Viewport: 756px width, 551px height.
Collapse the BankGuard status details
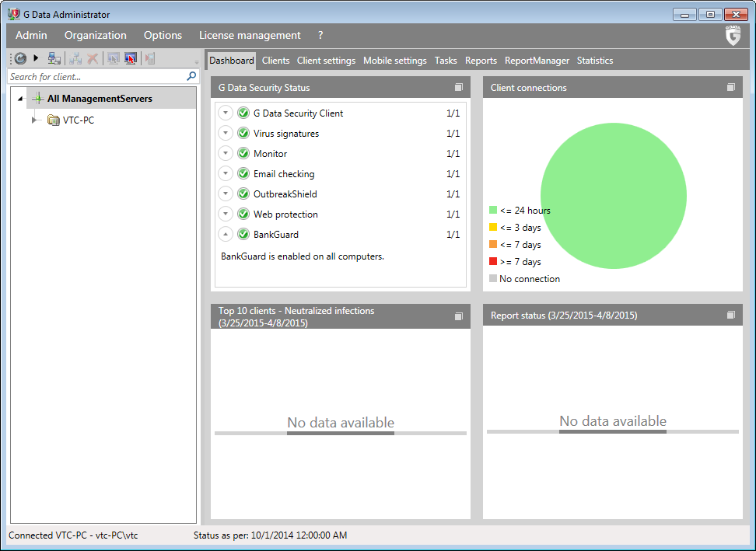(x=226, y=235)
